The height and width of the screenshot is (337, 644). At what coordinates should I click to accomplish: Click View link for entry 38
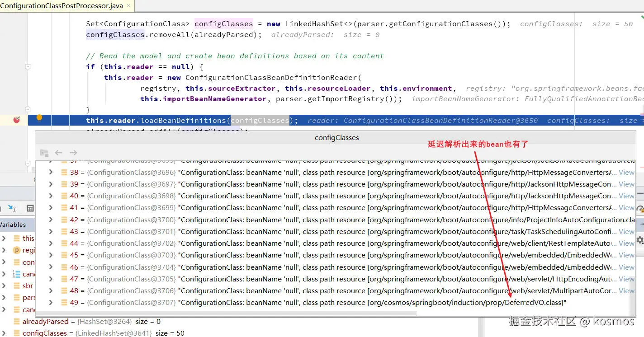[626, 172]
